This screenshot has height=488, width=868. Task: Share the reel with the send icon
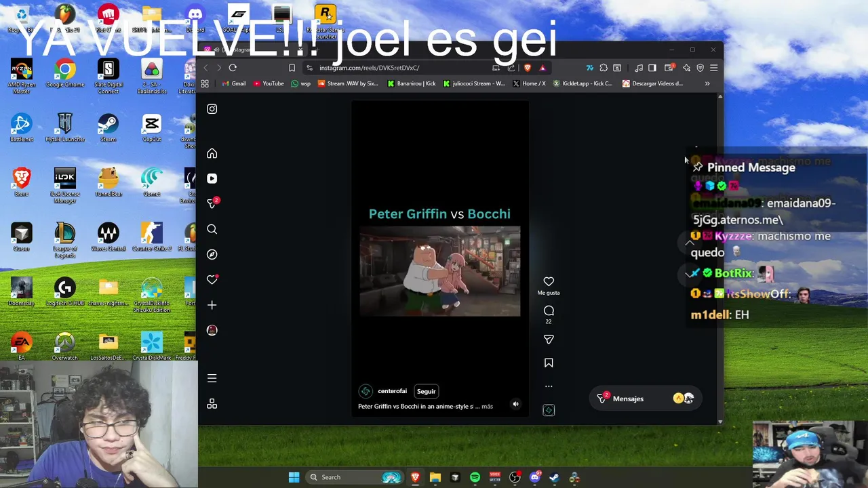(549, 339)
